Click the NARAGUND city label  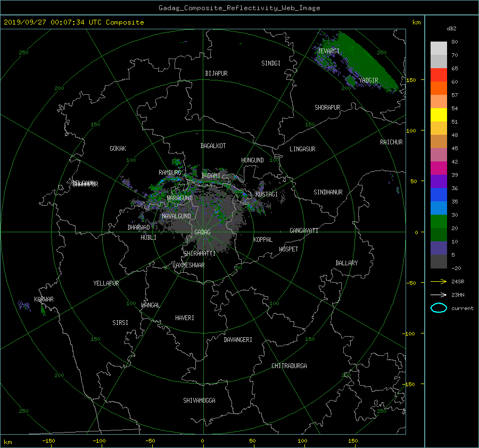(x=180, y=198)
